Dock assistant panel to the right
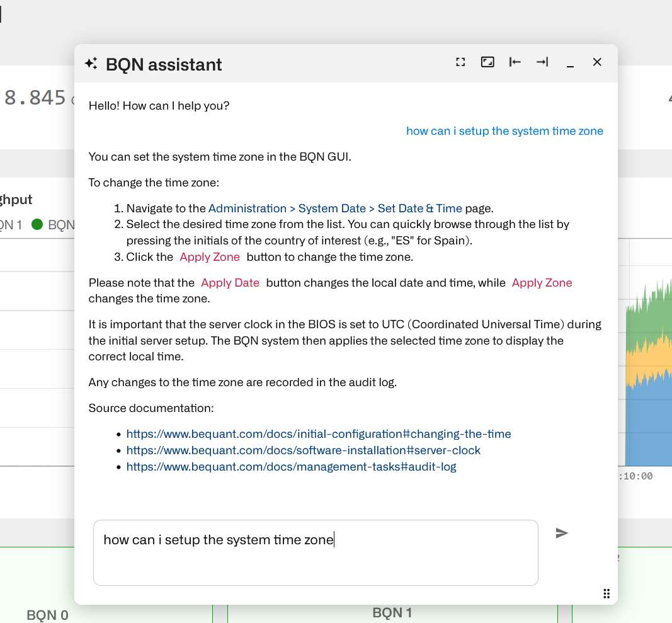 [x=542, y=62]
